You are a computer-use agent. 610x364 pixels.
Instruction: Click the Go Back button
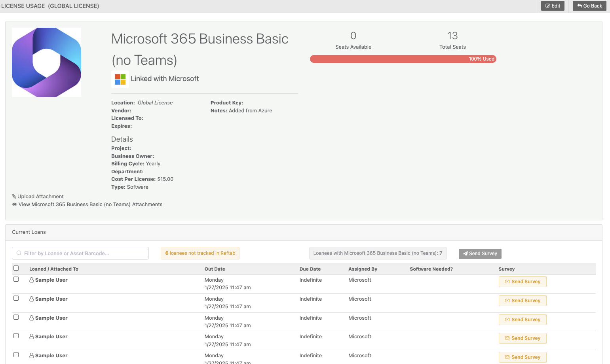coord(589,6)
